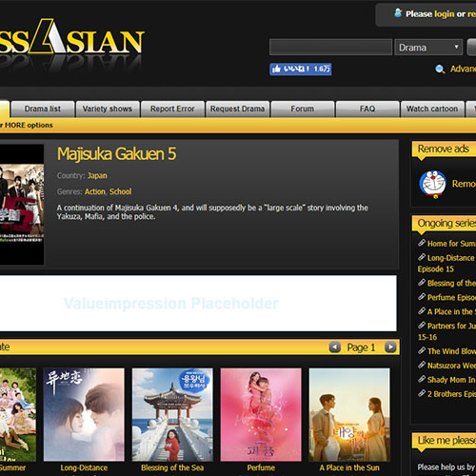Click link icon beside The Wind Blows
Screen dimensions: 476x476
point(422,350)
